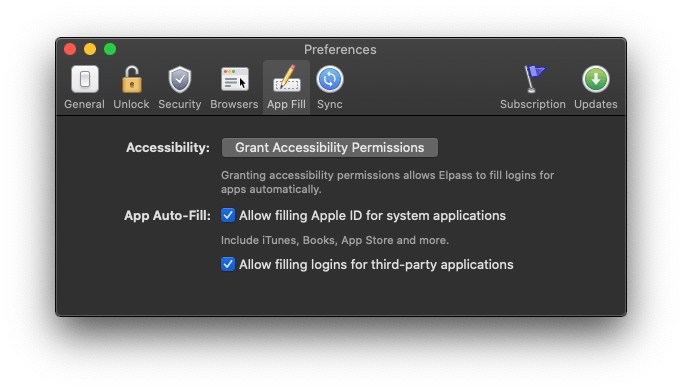
Task: Click the Grant Accessibility Permissions button
Action: coord(330,147)
